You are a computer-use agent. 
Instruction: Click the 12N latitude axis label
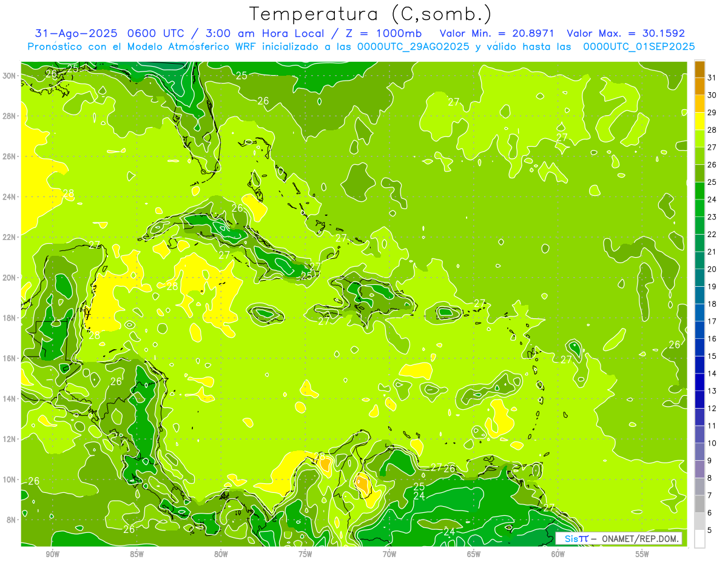[x=10, y=440]
